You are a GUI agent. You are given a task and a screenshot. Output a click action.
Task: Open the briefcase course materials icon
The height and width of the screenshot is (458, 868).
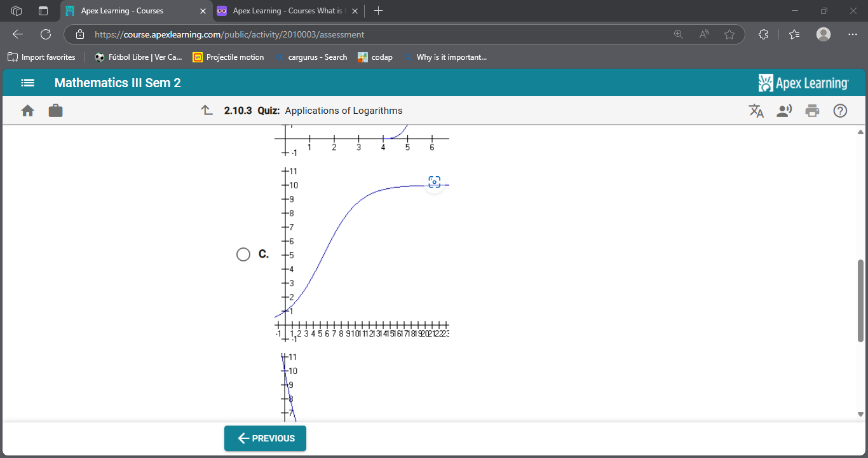(x=55, y=110)
